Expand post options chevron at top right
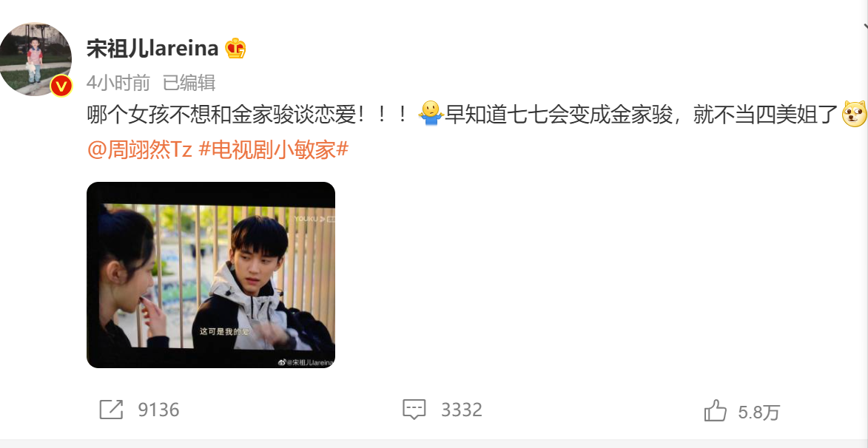 864,27
